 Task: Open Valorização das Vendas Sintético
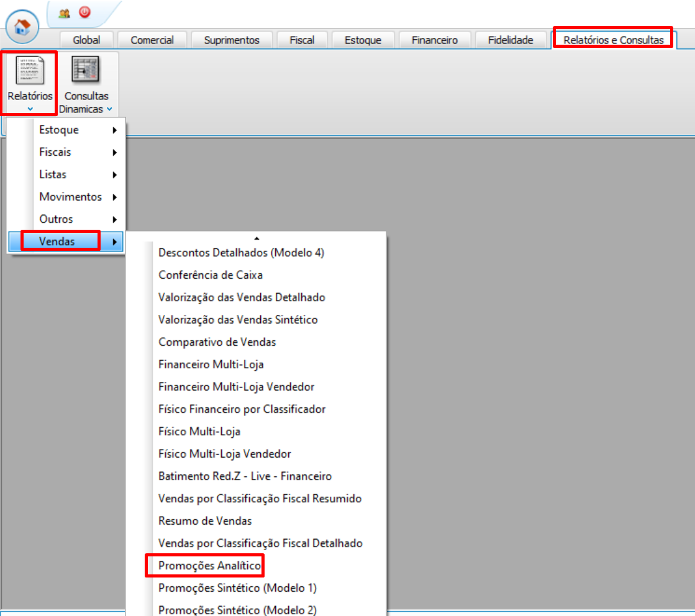(x=238, y=320)
